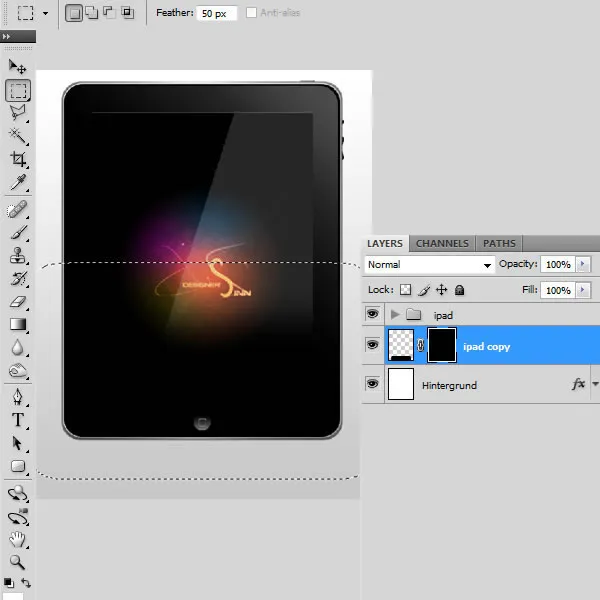The height and width of the screenshot is (600, 600).
Task: Expand the collapsed toolbar panel arrows
Action: (7, 36)
